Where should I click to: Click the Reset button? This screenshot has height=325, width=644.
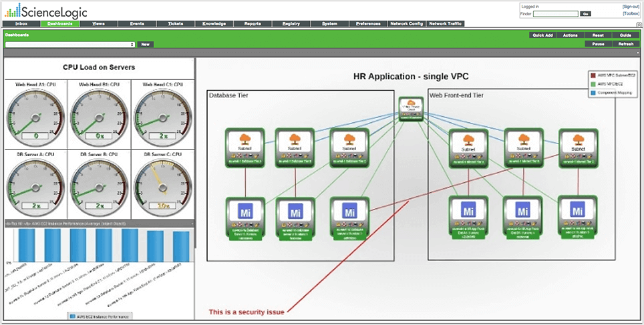[598, 35]
